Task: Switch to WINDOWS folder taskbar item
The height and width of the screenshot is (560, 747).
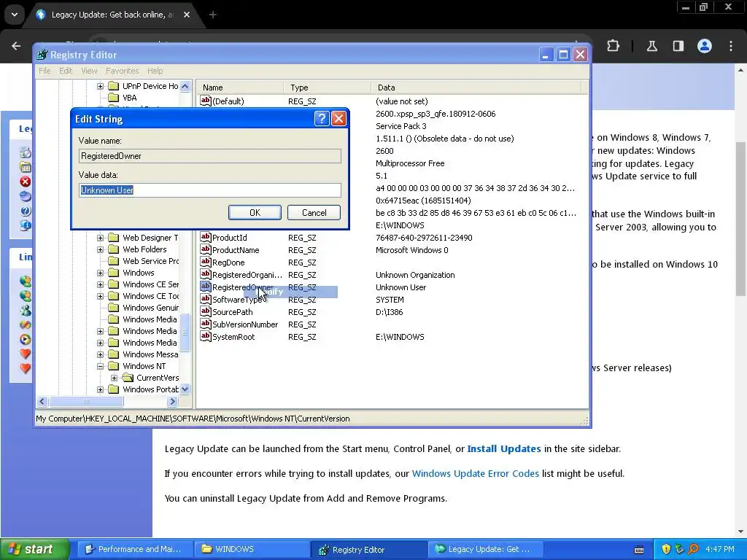Action: point(252,549)
